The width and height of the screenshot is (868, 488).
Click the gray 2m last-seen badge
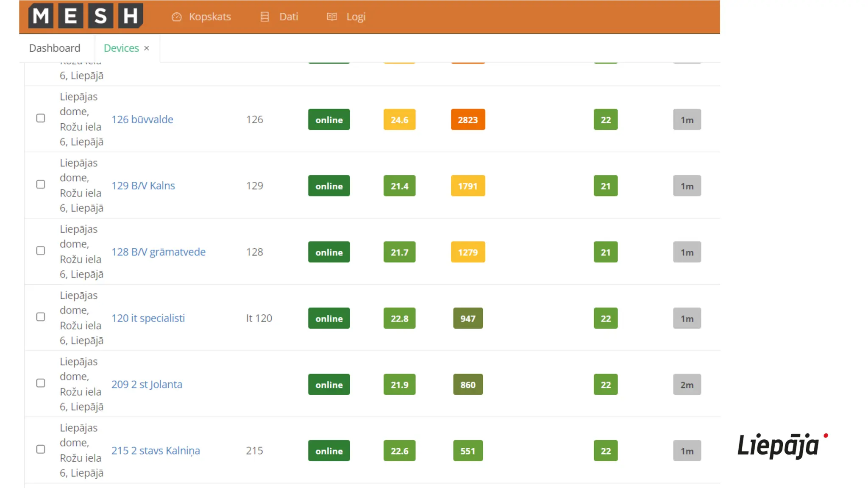point(687,385)
